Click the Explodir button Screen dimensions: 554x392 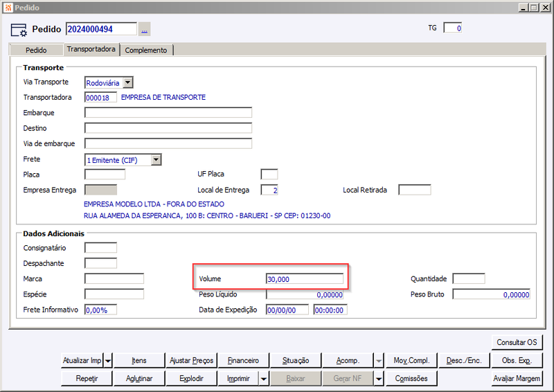click(191, 379)
